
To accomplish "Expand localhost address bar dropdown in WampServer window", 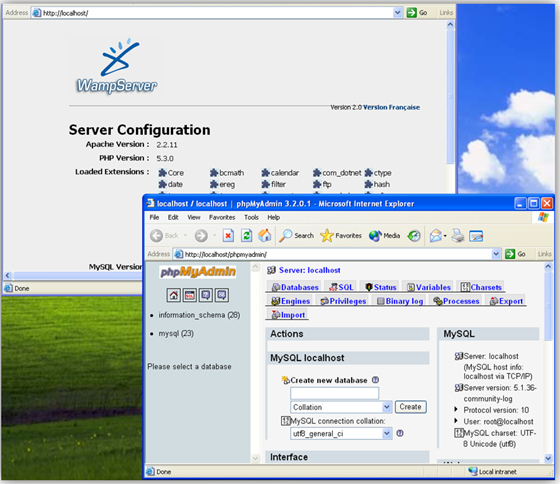I will 398,13.
